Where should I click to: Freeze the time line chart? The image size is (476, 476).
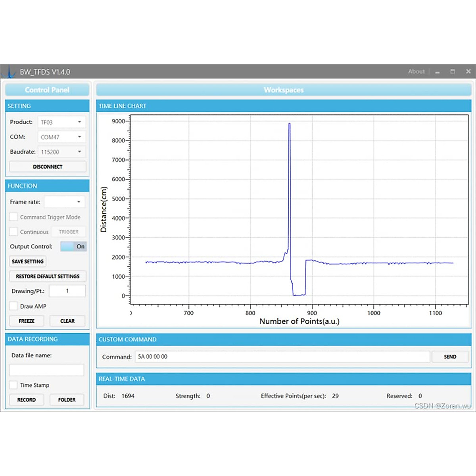(x=27, y=321)
